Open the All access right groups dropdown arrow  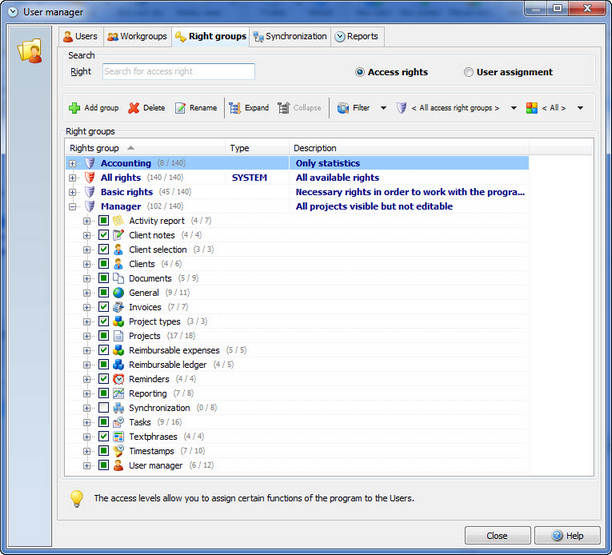tap(514, 108)
